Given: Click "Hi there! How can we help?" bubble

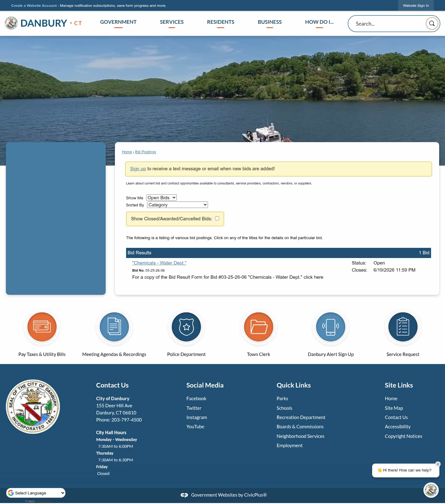Looking at the screenshot, I should click(x=405, y=470).
